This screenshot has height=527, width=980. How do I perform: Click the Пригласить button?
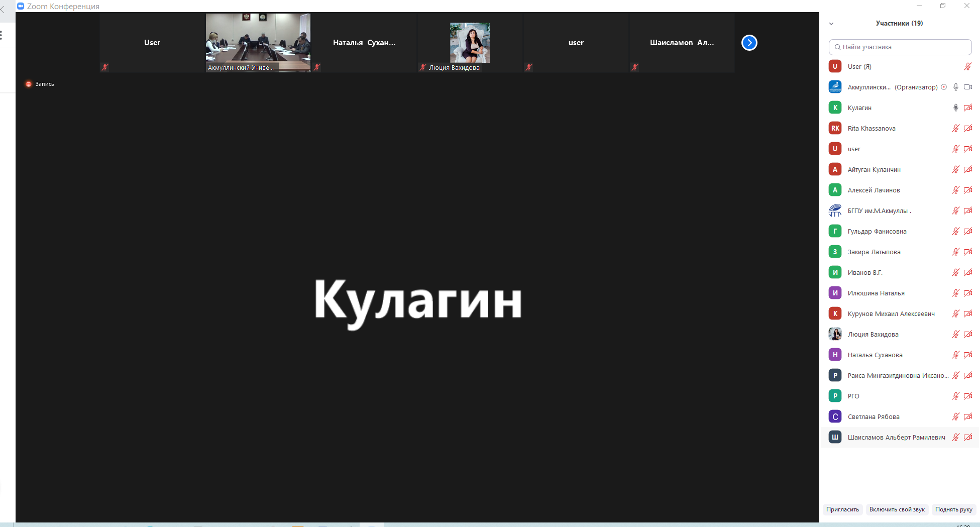point(842,509)
